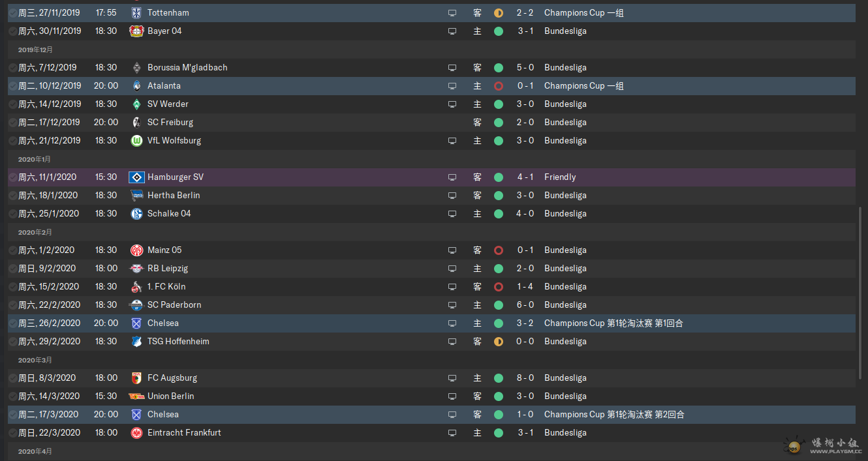
Task: Toggle the checkmark beside the 7/12/2019 match
Action: 13,67
